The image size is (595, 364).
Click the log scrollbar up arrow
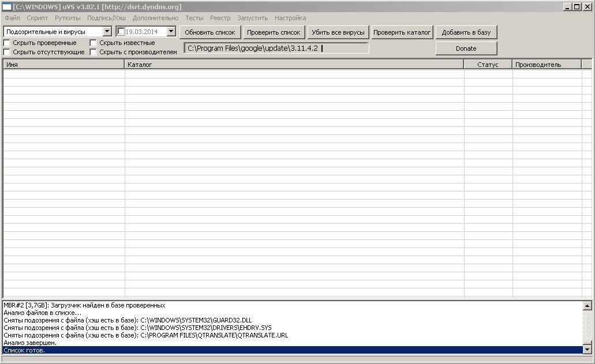587,306
